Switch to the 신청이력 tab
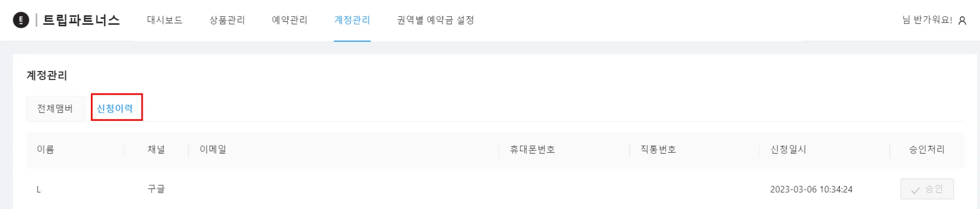The width and height of the screenshot is (980, 209). (x=115, y=109)
